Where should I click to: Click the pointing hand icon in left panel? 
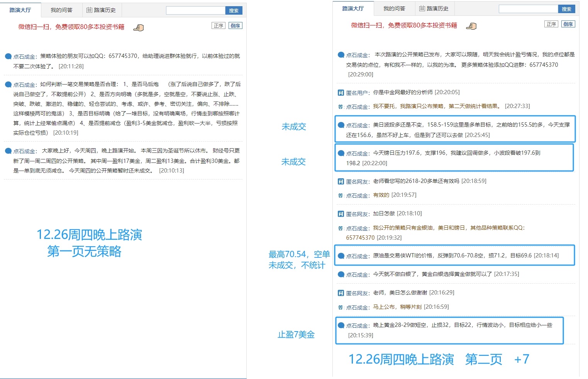138,27
